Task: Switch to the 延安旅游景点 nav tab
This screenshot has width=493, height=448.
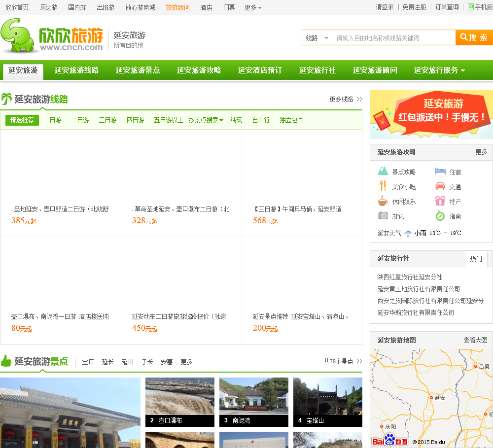Action: pos(138,70)
